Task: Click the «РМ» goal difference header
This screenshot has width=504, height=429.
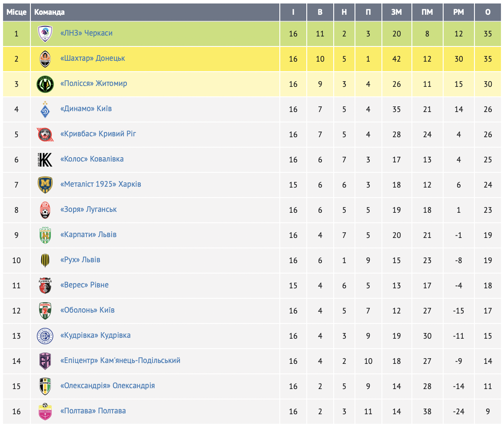Action: (459, 12)
